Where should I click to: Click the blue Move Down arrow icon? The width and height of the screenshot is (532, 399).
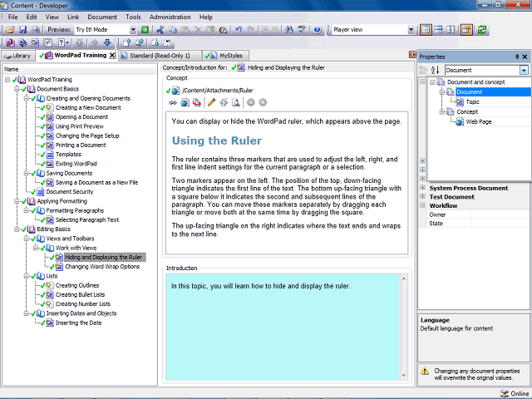107,42
